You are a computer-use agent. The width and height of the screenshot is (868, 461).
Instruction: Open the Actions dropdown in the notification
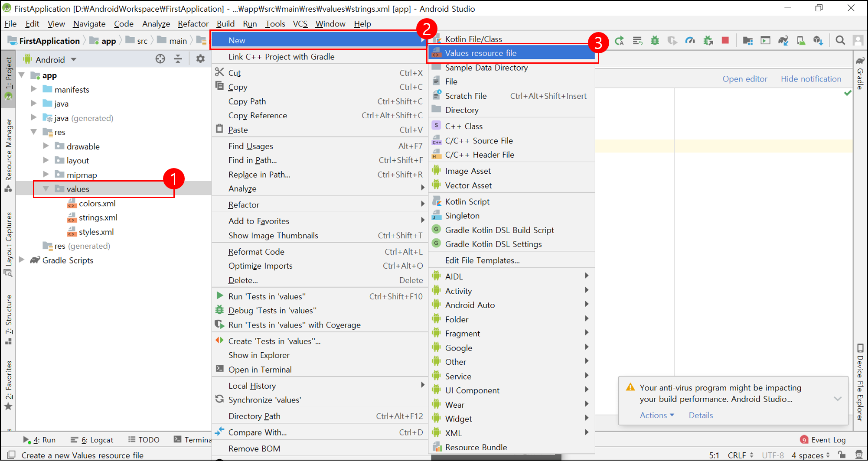tap(657, 415)
